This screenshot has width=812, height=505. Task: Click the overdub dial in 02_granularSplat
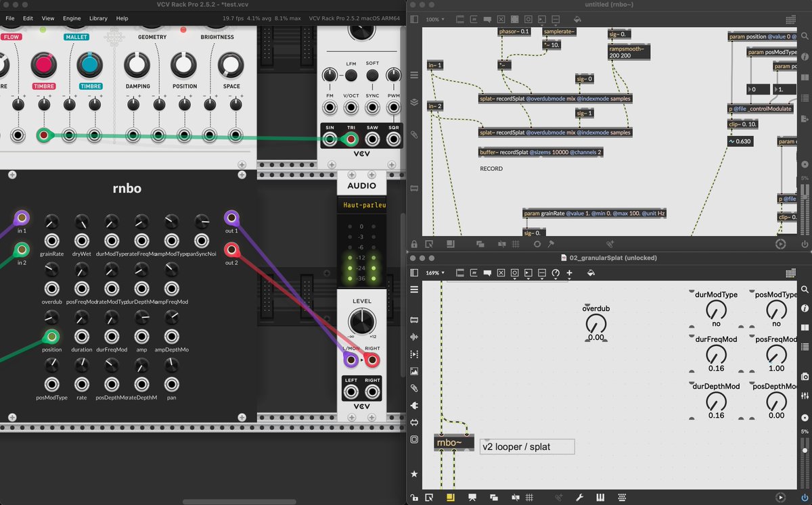(596, 324)
